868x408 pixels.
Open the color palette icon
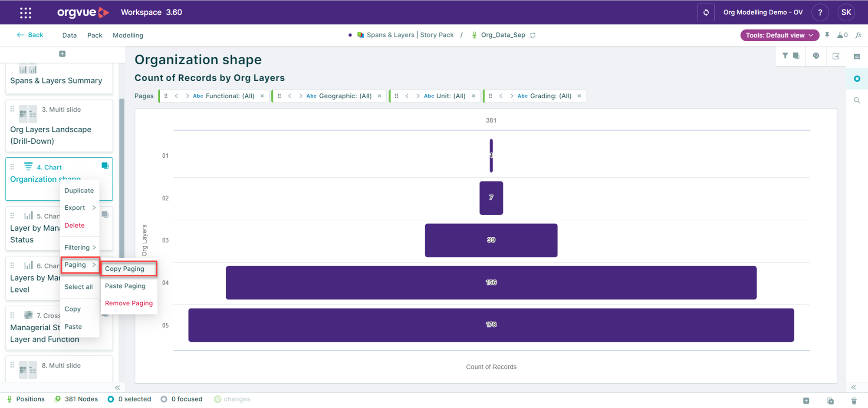point(816,56)
